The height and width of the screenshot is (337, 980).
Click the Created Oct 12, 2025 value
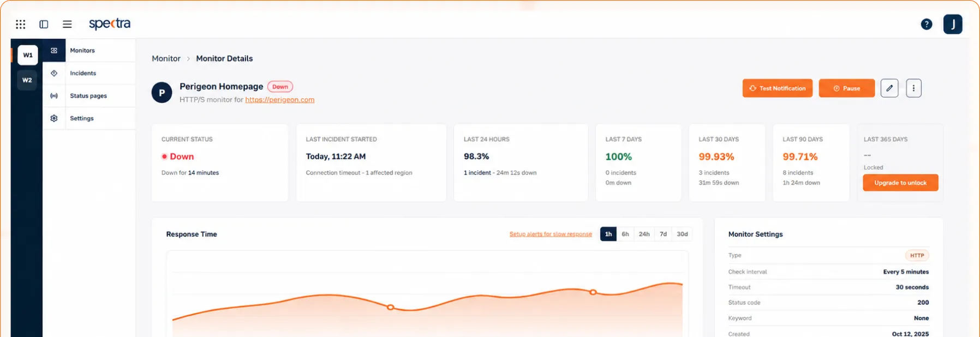tap(910, 334)
